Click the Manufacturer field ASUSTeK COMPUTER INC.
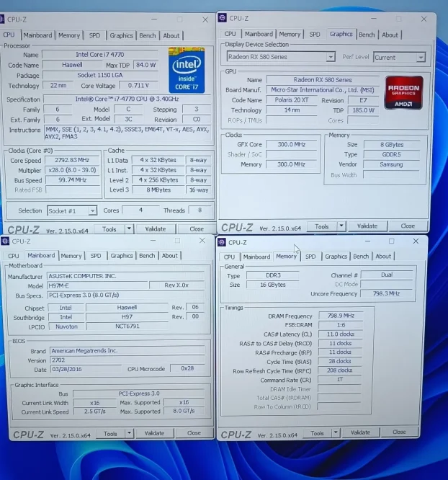Screen dimensions: 448x480 point(125,276)
